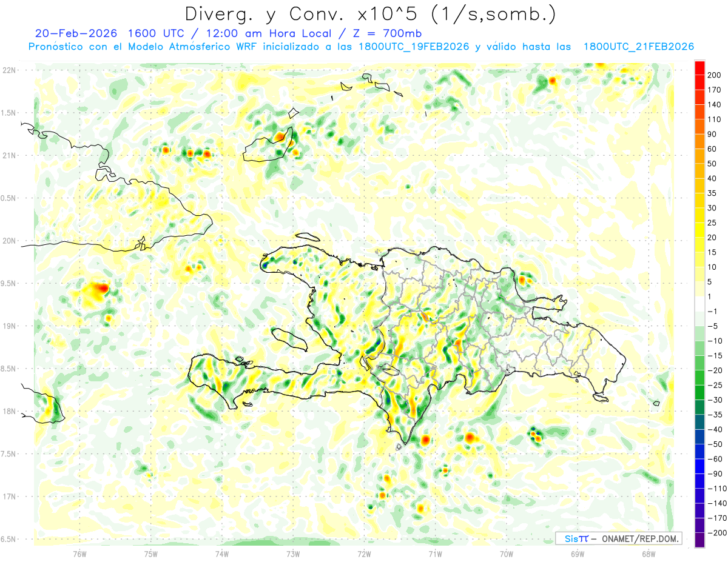Select the green swatch between -20 and -25
728x562 pixels.
pyautogui.click(x=699, y=378)
